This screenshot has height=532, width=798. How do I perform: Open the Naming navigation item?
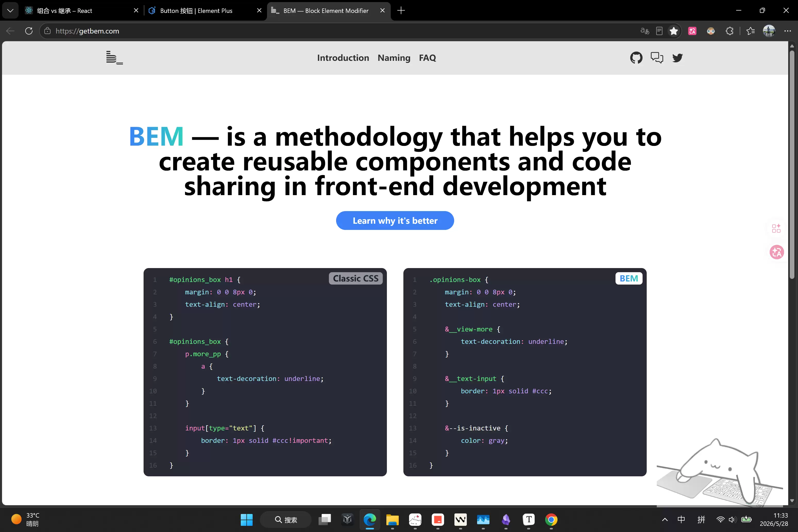[x=394, y=58]
